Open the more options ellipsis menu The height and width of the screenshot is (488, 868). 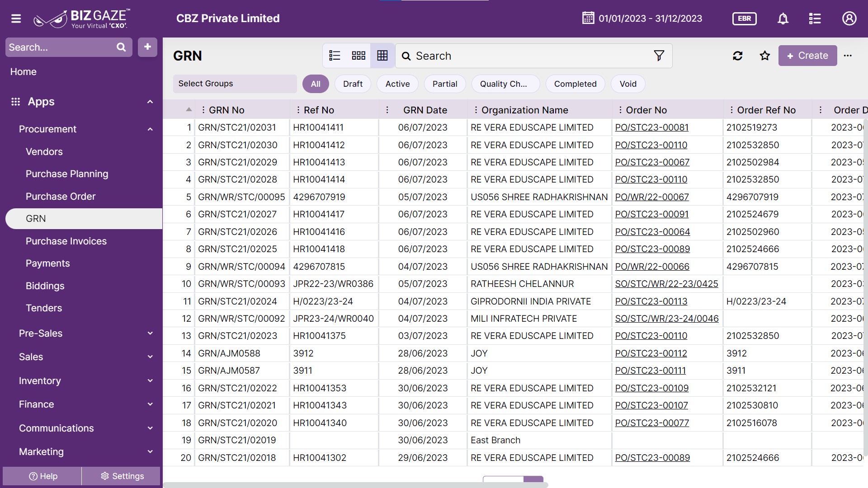click(x=848, y=56)
